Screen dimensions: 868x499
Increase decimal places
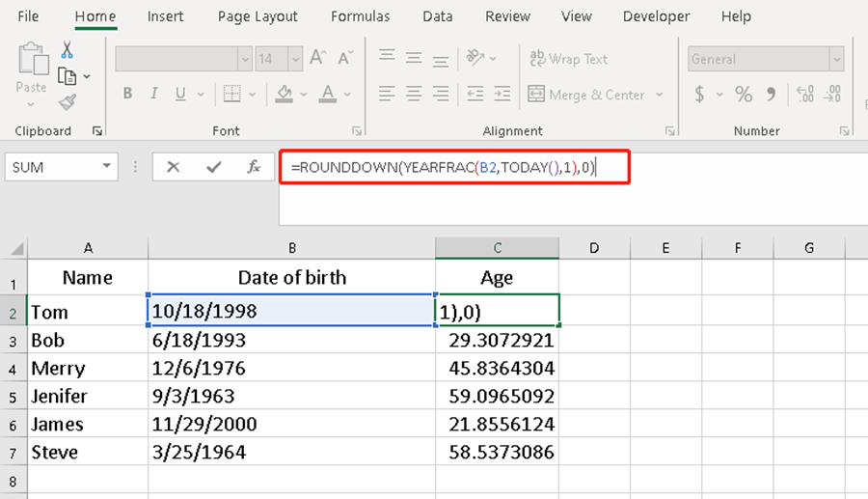point(805,95)
